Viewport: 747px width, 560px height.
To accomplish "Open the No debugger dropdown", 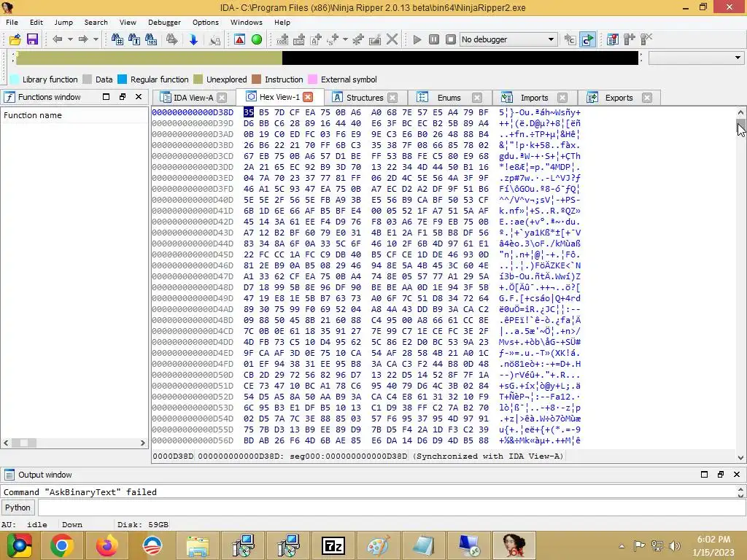I will point(508,39).
